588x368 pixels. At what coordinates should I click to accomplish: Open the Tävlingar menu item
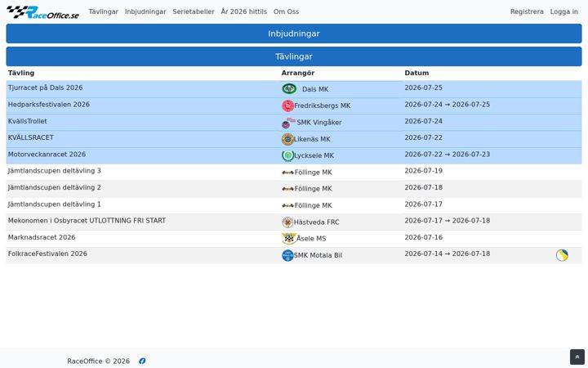tap(103, 11)
